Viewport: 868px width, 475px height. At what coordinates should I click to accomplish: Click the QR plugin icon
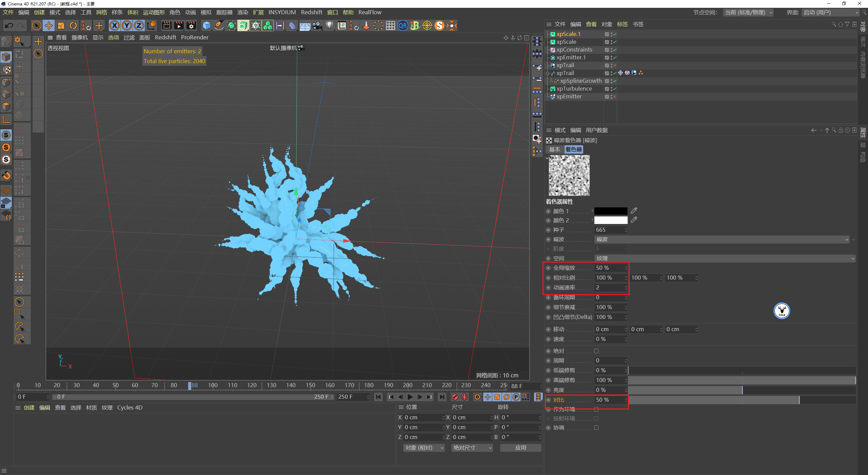tap(403, 25)
